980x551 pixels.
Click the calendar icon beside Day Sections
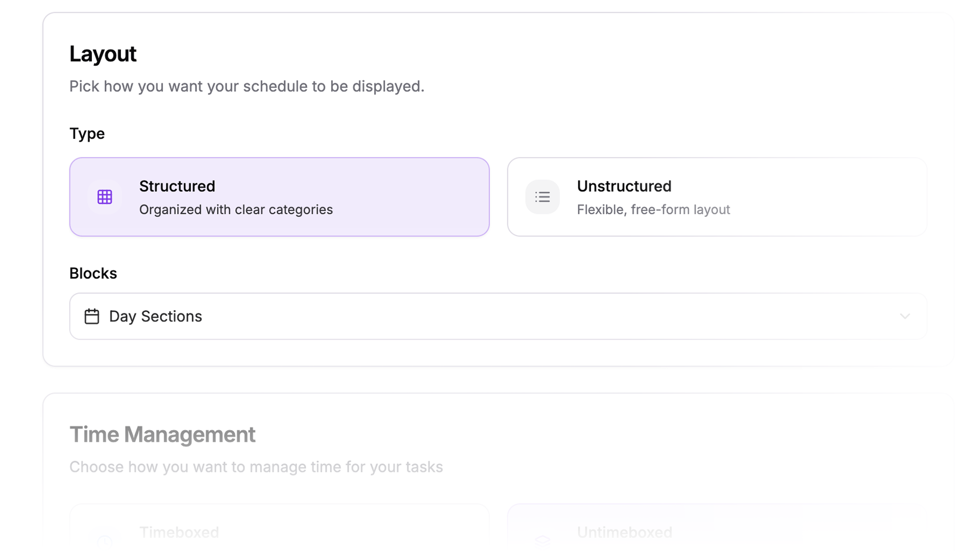pyautogui.click(x=92, y=316)
